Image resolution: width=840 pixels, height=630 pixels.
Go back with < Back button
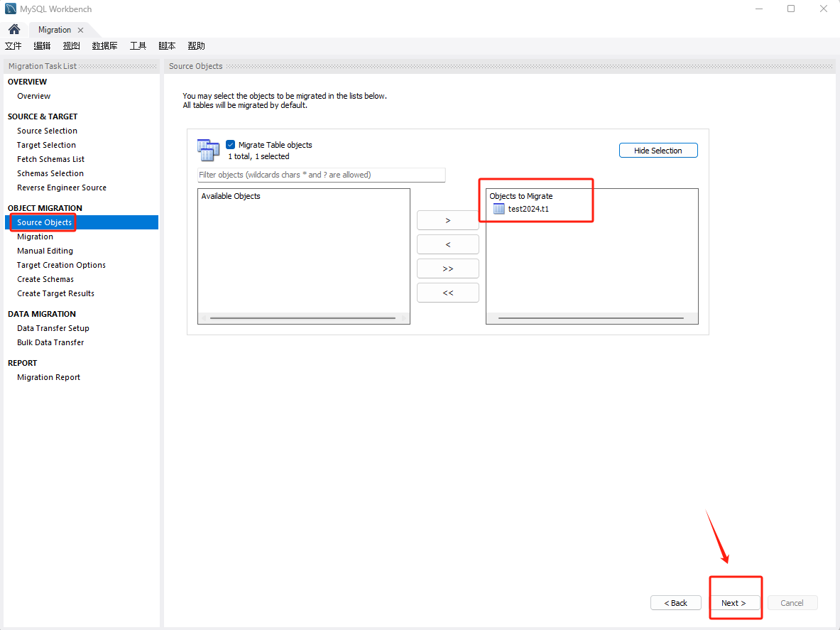[x=675, y=603]
